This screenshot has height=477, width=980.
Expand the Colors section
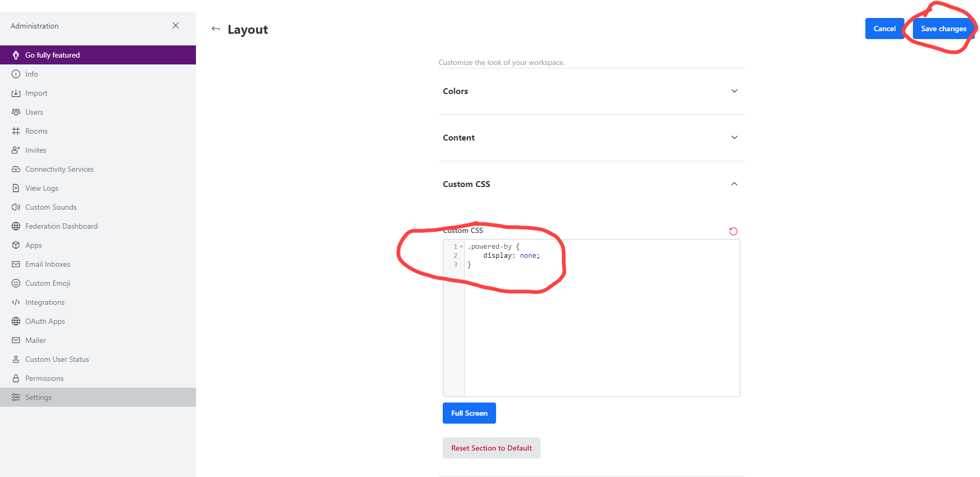(x=734, y=91)
